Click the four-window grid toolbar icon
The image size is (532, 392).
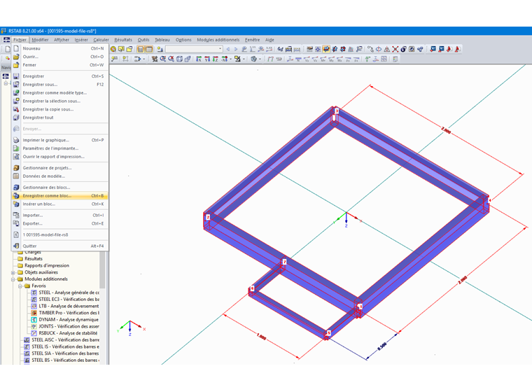click(384, 59)
